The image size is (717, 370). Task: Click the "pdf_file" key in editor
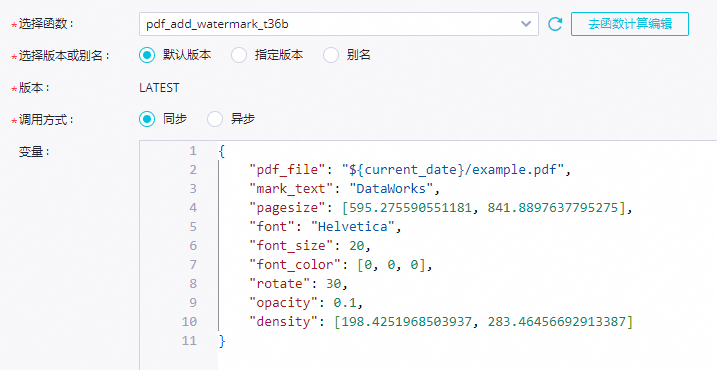pos(288,170)
